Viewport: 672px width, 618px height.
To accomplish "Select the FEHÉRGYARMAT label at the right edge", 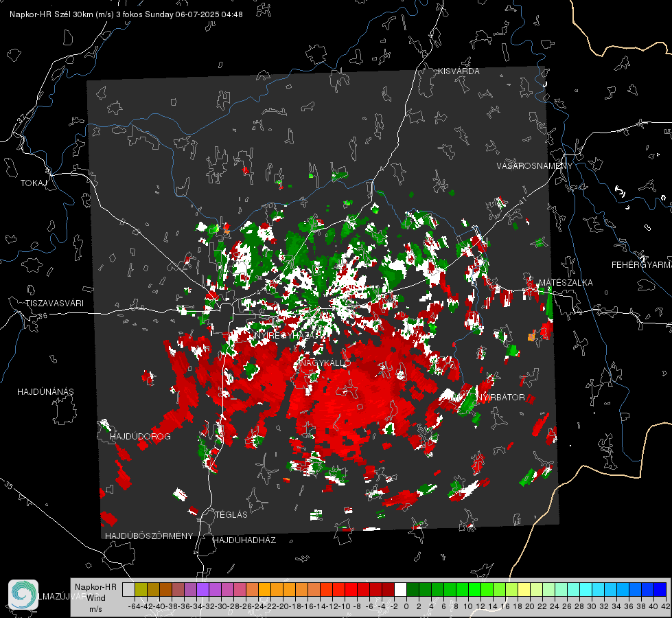I will pyautogui.click(x=641, y=264).
